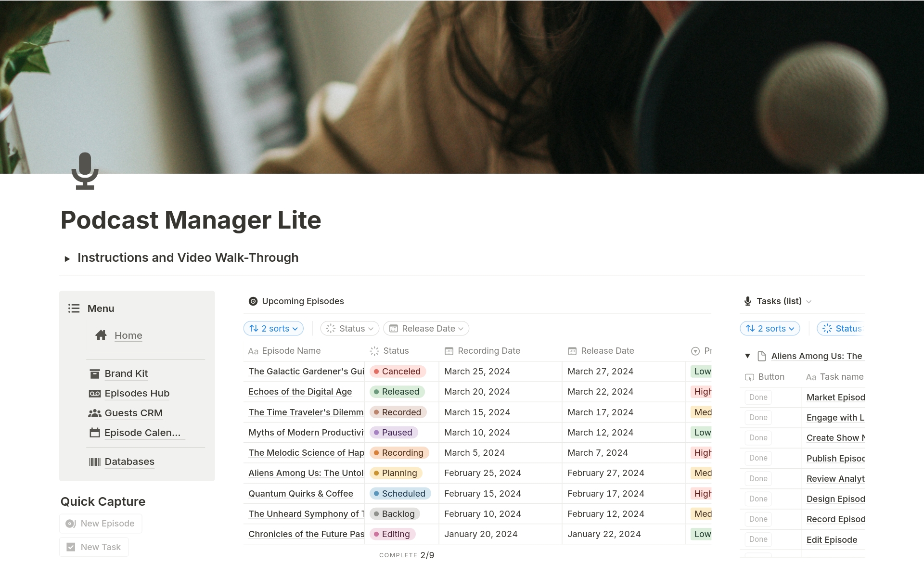Toggle Done for Publish Episode task
The height and width of the screenshot is (577, 924).
(758, 458)
